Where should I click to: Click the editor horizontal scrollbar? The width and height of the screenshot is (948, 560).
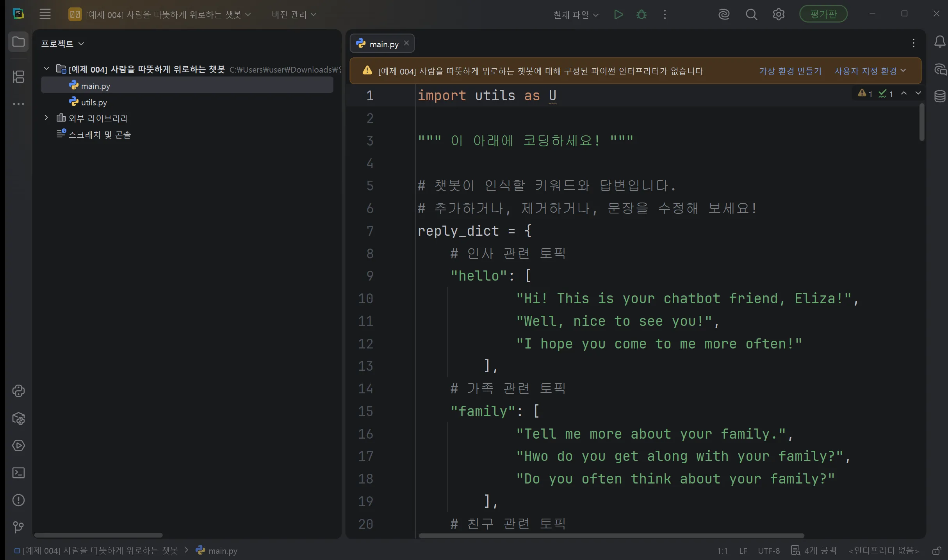click(611, 536)
